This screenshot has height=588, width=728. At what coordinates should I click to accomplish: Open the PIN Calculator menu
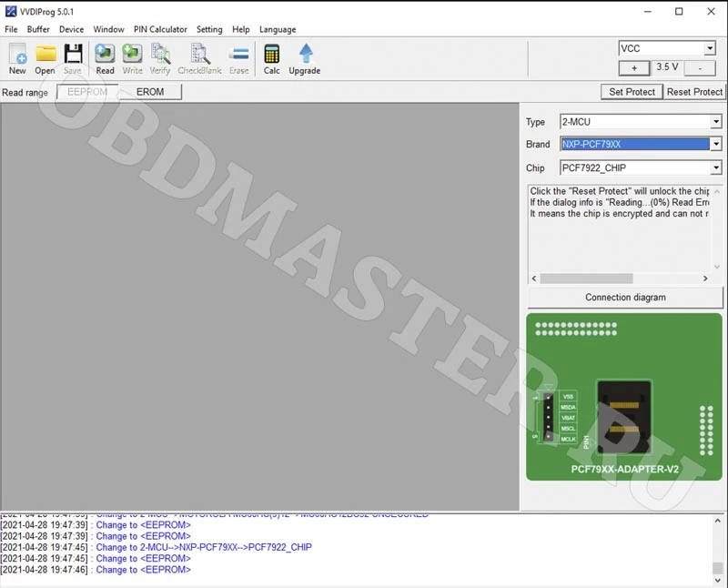coord(160,29)
